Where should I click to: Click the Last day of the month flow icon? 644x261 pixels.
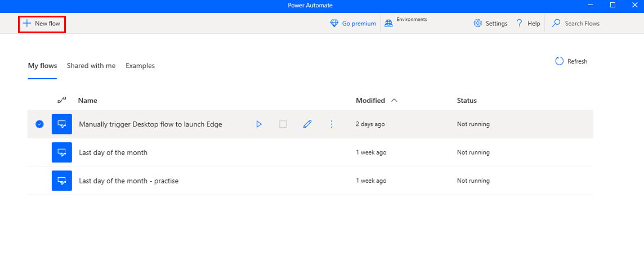click(x=62, y=152)
